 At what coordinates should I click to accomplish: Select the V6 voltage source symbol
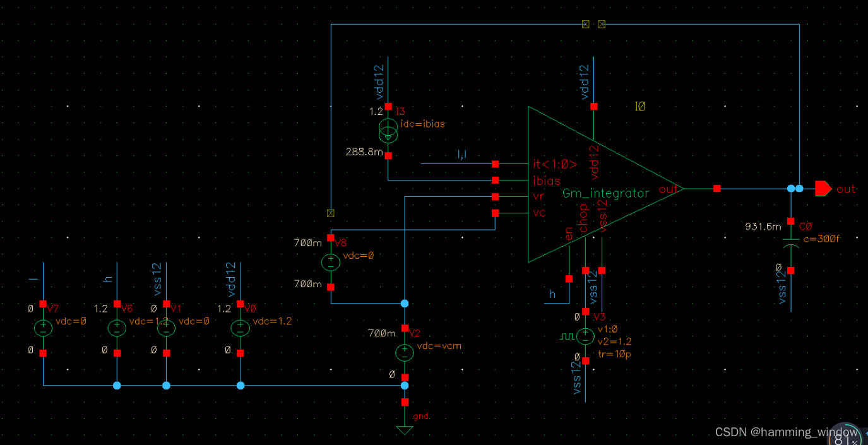pos(117,328)
